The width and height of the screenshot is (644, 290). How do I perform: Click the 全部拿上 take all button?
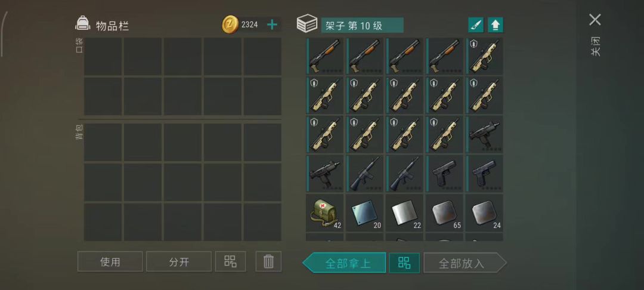point(344,263)
